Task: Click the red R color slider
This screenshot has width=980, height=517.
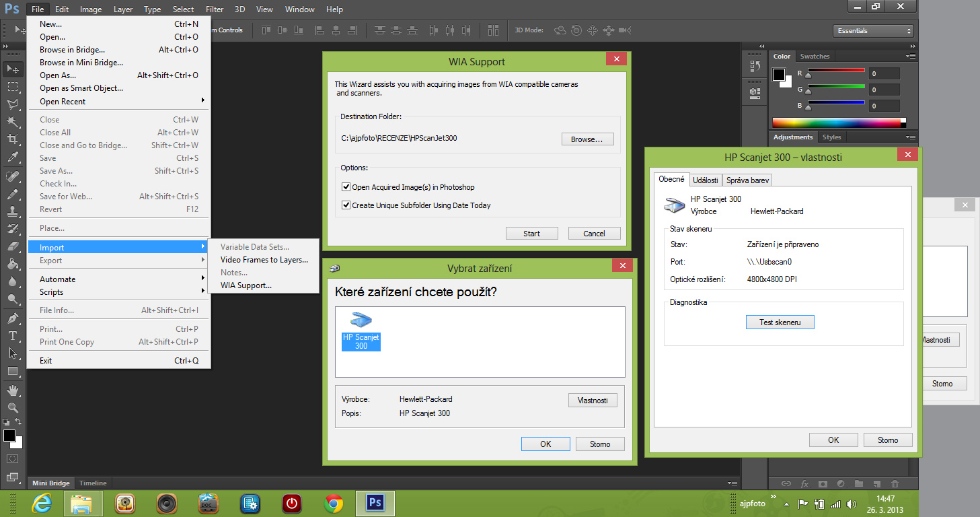Action: (836, 70)
